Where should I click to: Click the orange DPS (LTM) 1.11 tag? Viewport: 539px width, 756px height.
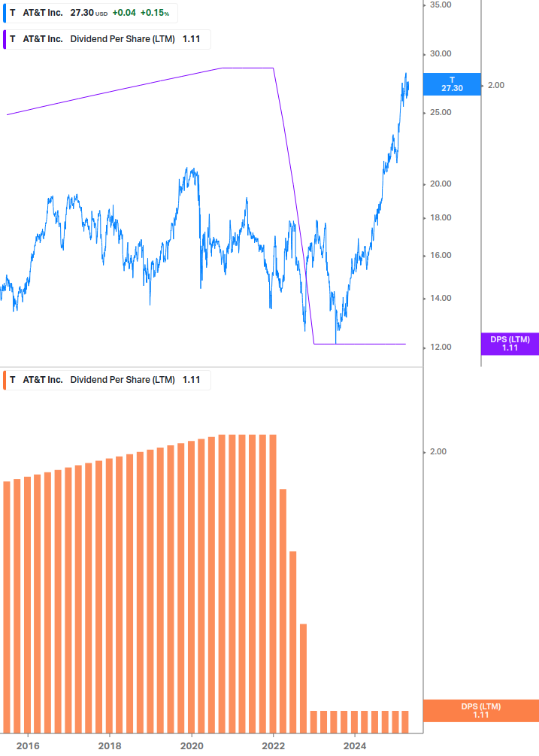coord(480,711)
